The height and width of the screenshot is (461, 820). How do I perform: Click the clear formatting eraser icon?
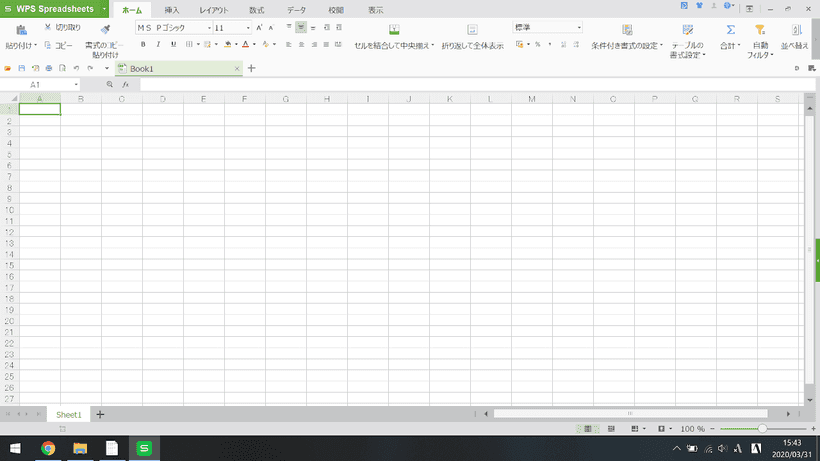pos(266,44)
